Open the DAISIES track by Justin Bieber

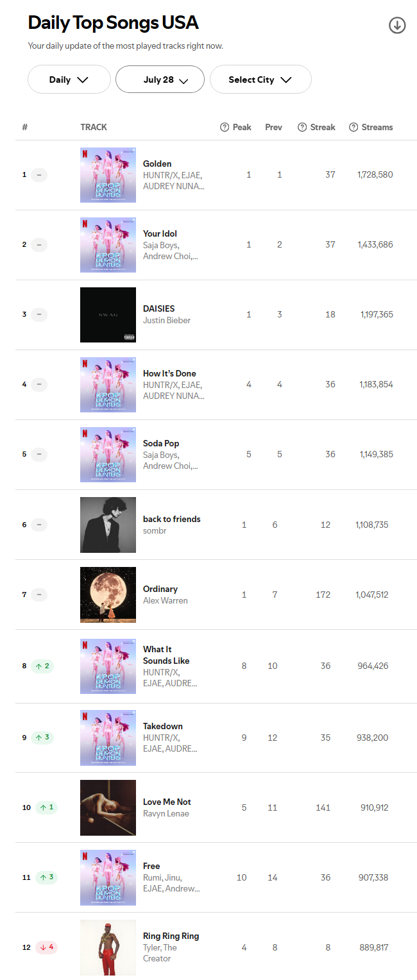pyautogui.click(x=159, y=308)
